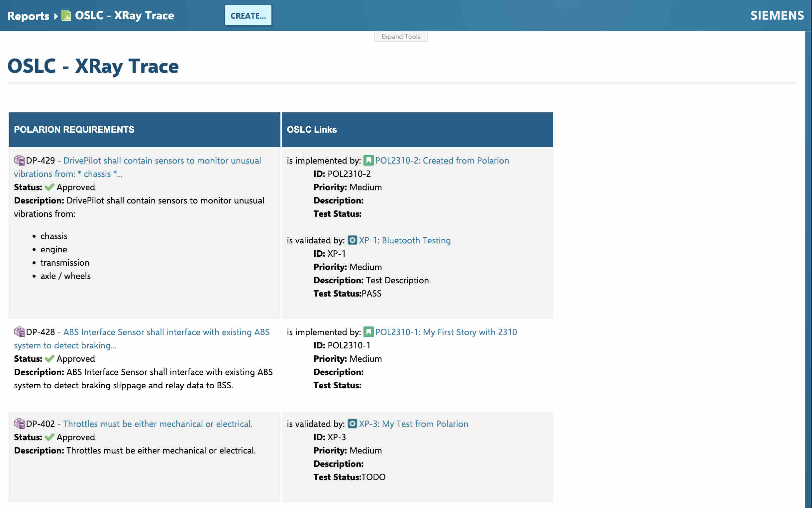Click the 'ID: POL2310-1' text
This screenshot has height=508, width=812.
[342, 345]
